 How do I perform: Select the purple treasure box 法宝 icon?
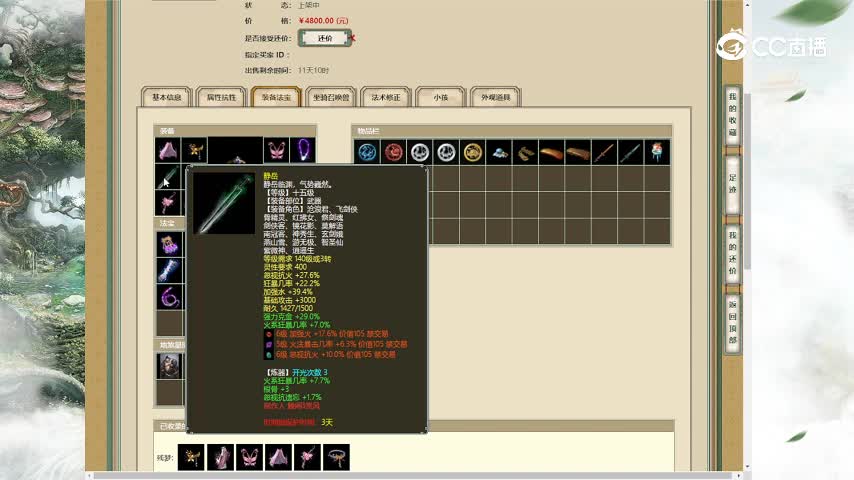pos(169,244)
